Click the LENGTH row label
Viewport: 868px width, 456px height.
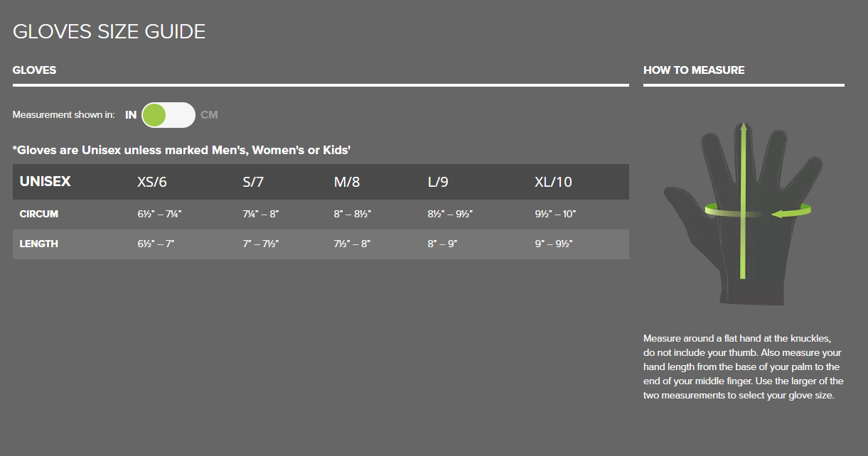pyautogui.click(x=39, y=244)
